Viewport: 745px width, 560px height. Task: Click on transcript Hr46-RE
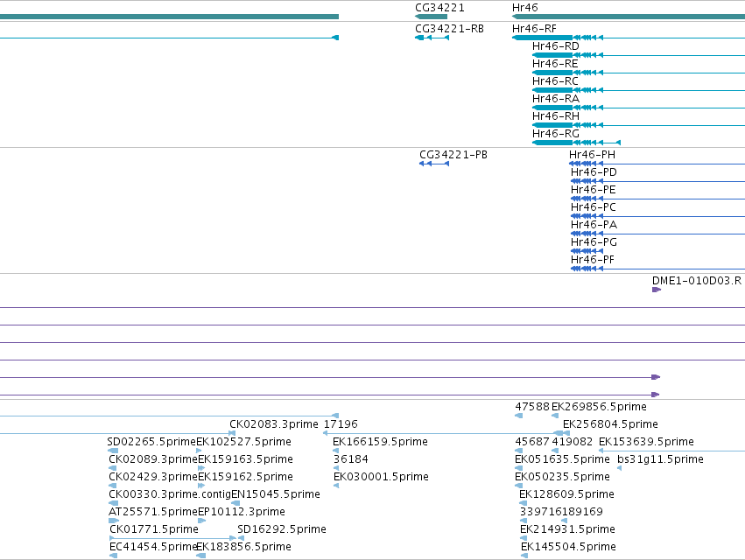pyautogui.click(x=555, y=64)
